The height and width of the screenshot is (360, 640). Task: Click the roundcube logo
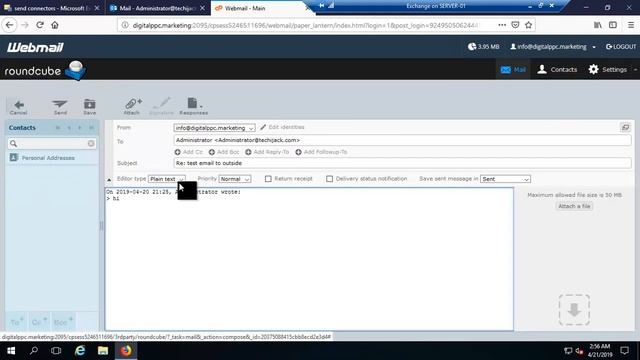click(x=45, y=70)
